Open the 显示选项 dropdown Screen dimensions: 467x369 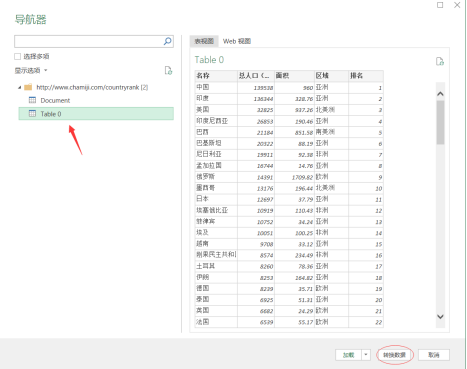tap(31, 70)
